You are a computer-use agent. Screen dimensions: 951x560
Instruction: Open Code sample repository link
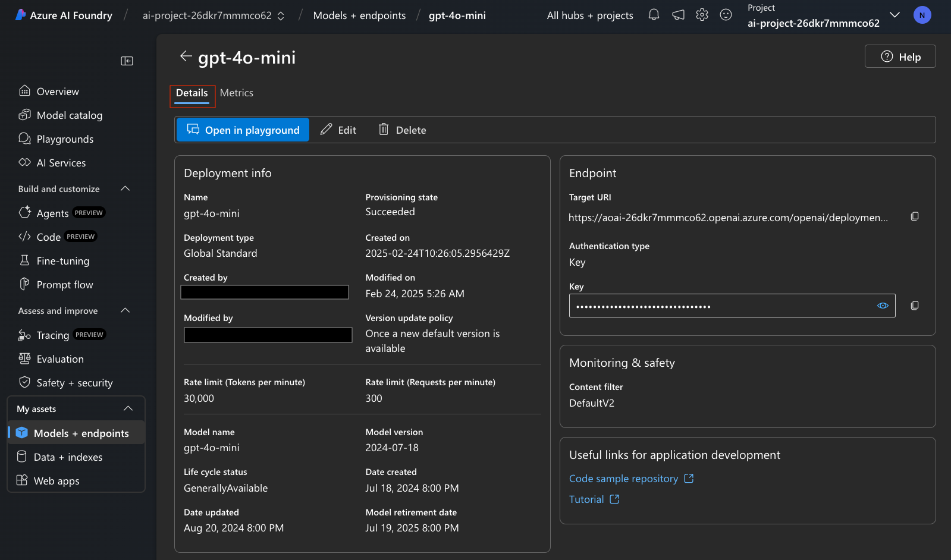[632, 479]
